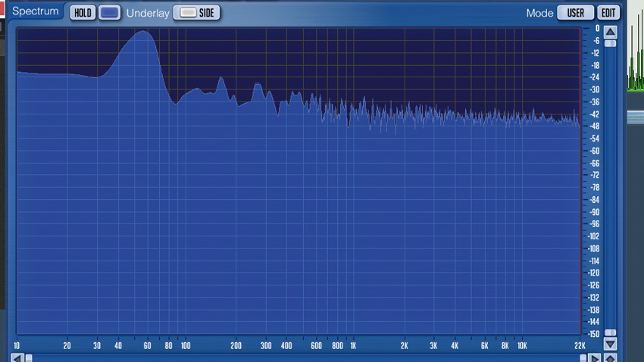Toggle the HOLD button
The width and height of the screenshot is (644, 362).
(x=83, y=13)
